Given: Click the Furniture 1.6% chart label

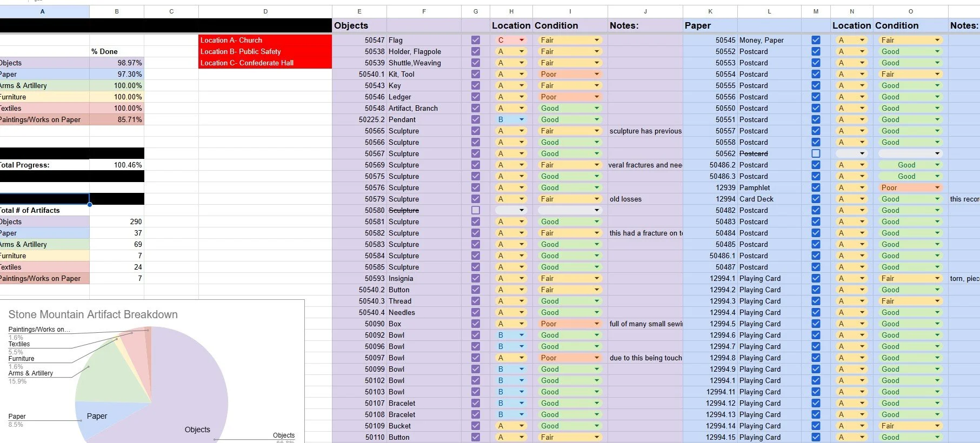Looking at the screenshot, I should (21, 363).
